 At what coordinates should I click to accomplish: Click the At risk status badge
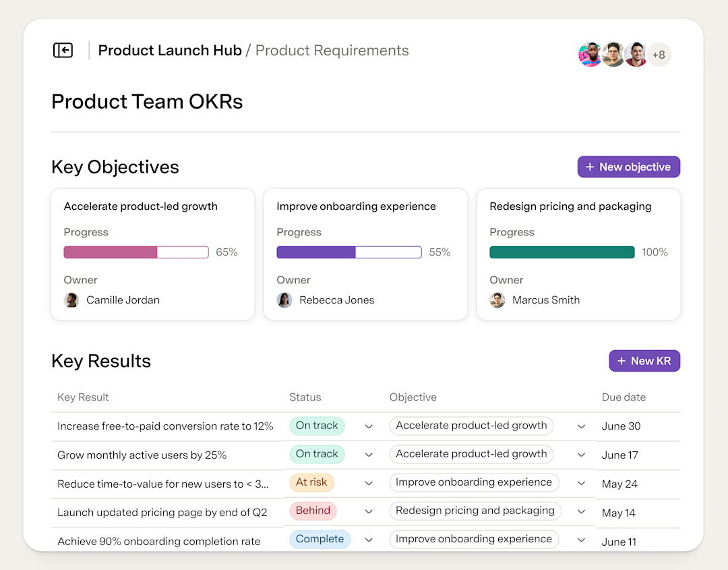311,482
